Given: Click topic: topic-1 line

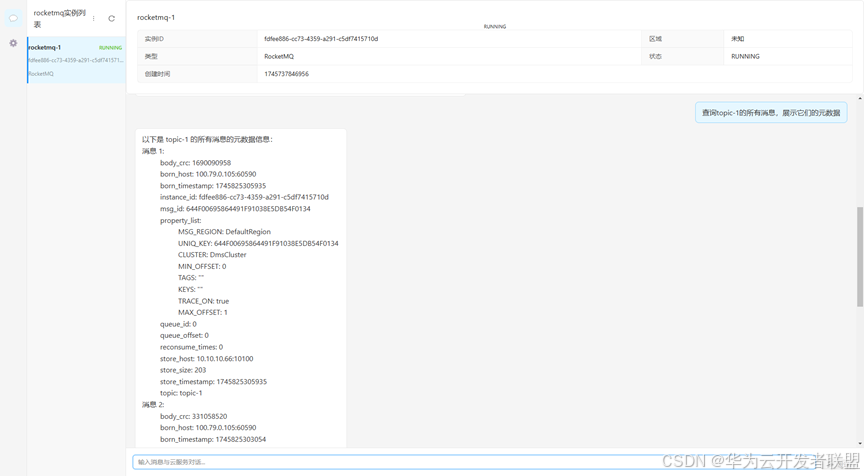Looking at the screenshot, I should pyautogui.click(x=181, y=393).
